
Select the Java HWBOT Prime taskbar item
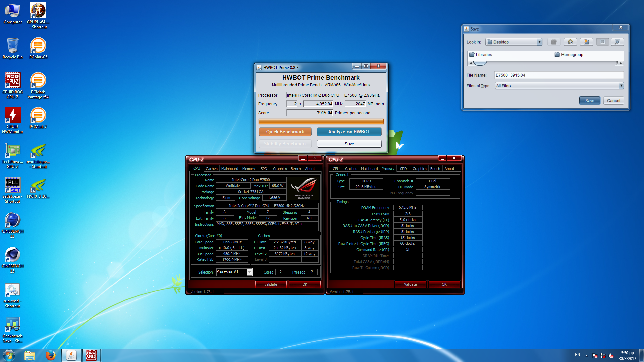point(71,355)
